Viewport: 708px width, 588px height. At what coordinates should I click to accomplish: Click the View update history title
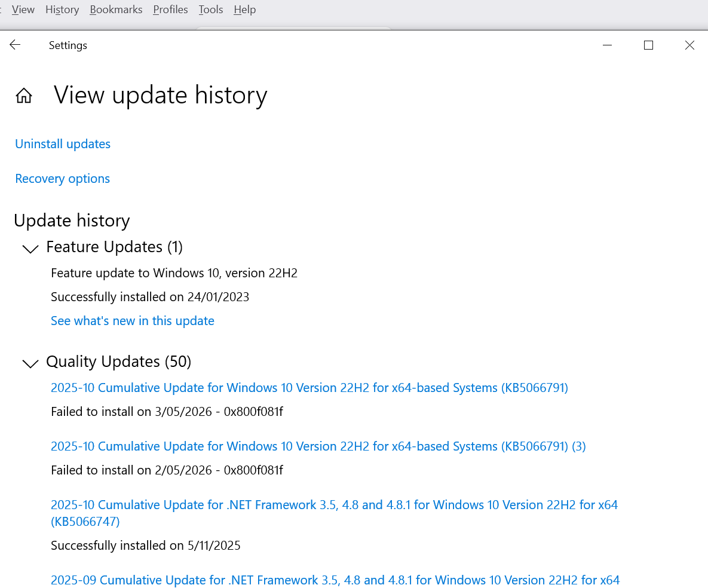tap(160, 95)
